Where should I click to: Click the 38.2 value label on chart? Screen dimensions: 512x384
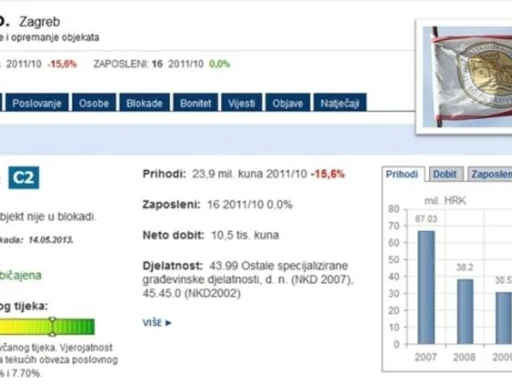coord(465,267)
